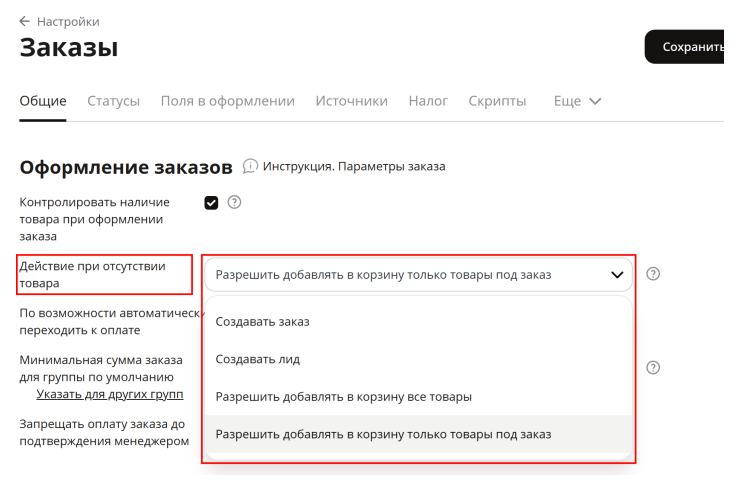Click help icon next to minimum order sum
740x480 pixels.
(653, 368)
